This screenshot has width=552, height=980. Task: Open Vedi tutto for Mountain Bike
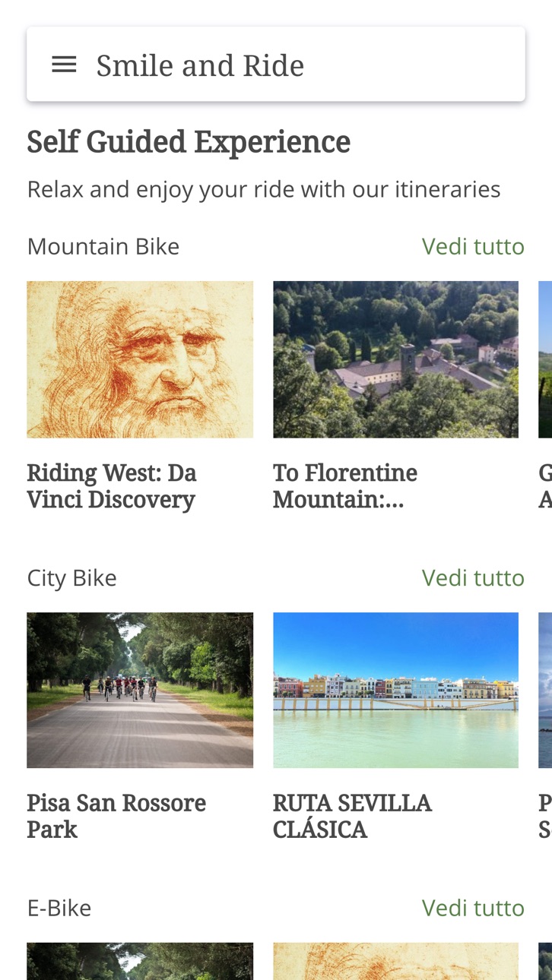pos(473,246)
